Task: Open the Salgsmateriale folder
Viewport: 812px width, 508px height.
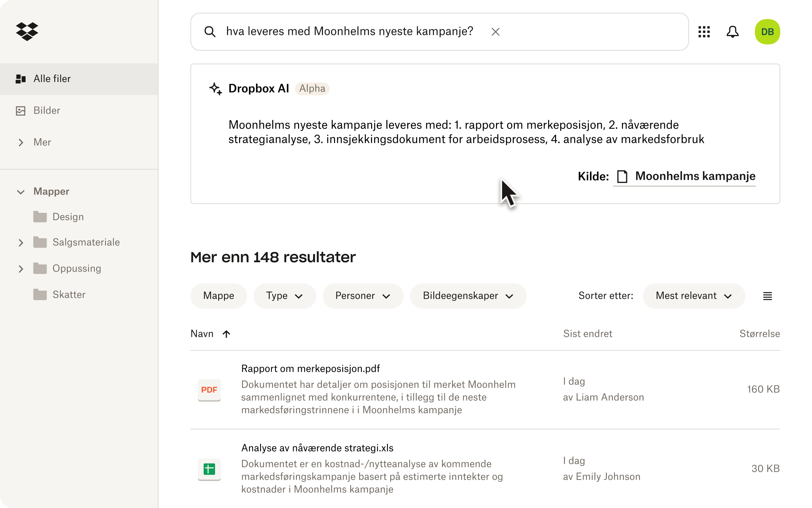Action: click(86, 242)
